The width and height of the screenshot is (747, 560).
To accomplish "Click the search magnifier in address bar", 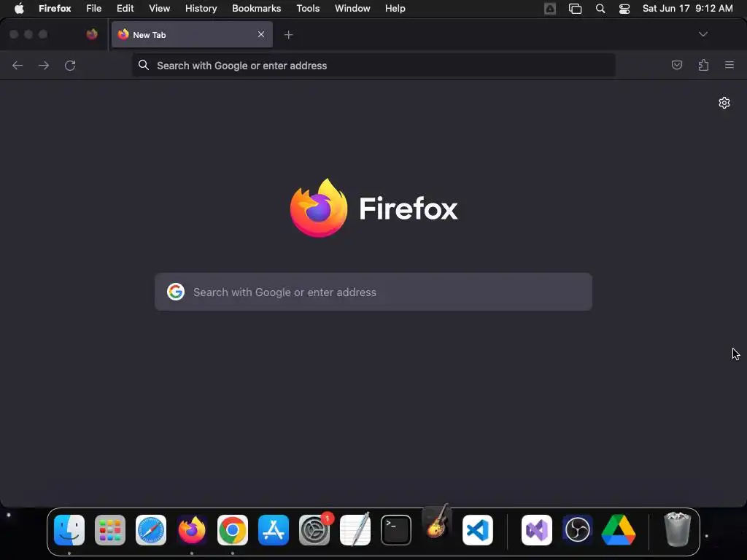I will [144, 65].
